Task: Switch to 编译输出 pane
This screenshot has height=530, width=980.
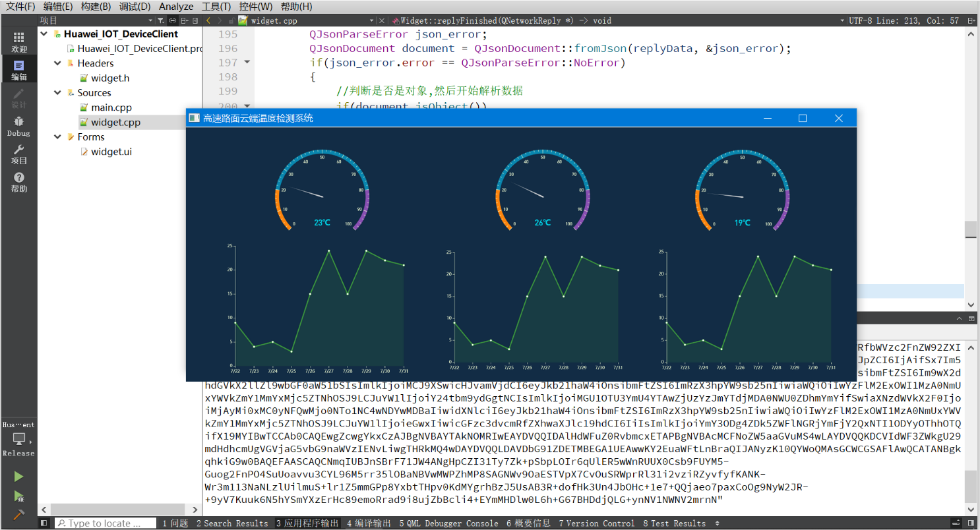Action: [369, 523]
